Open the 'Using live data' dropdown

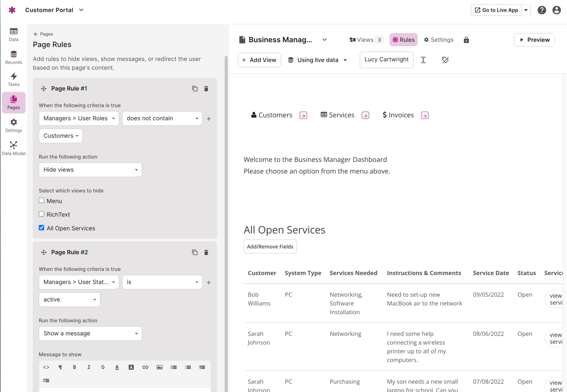pos(318,60)
